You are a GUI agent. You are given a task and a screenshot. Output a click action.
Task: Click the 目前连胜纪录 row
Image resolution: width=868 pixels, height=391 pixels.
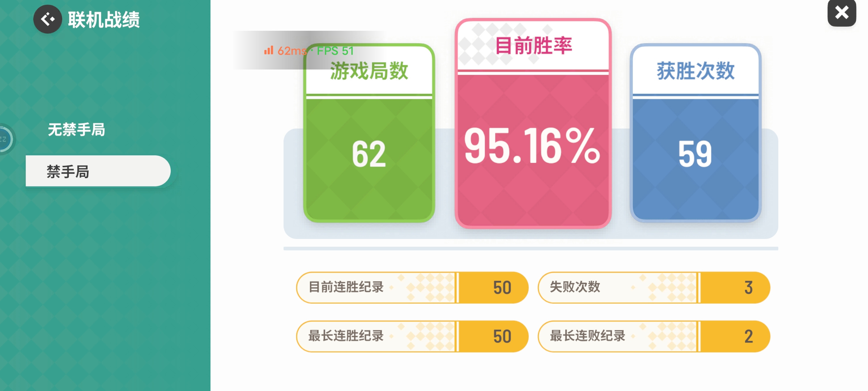(412, 287)
